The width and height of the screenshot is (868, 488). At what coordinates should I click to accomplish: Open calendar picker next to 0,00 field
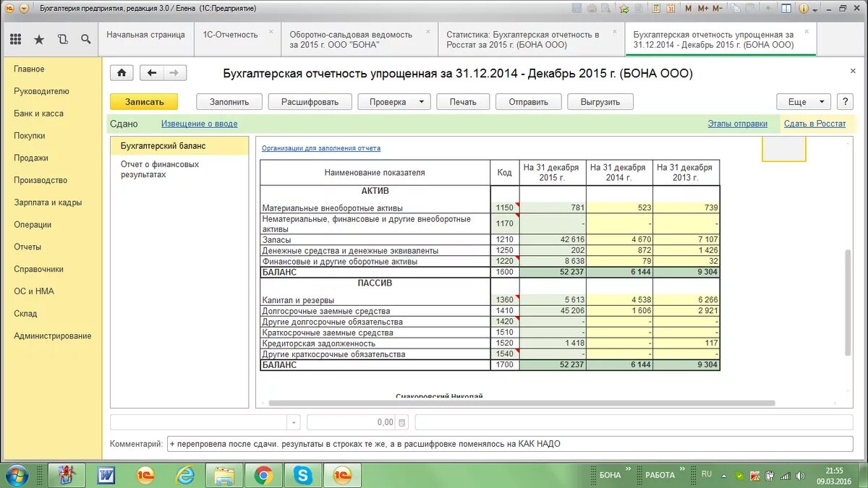(x=403, y=422)
